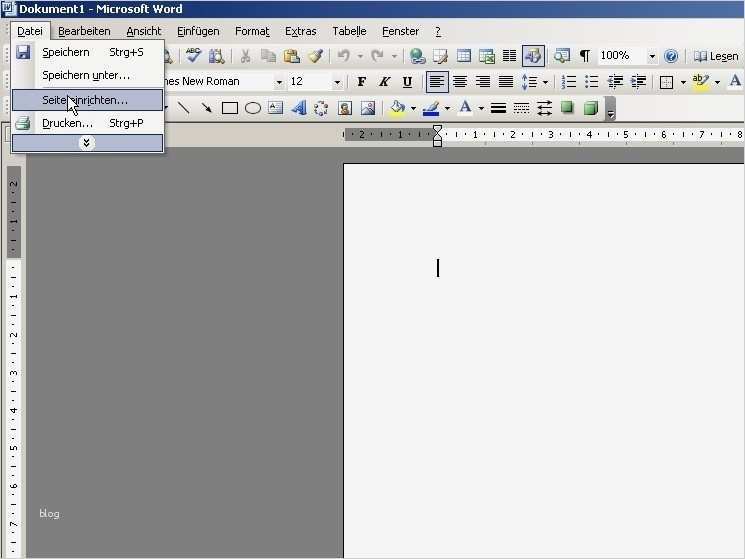The height and width of the screenshot is (559, 745).
Task: Open the Undo history dropdown arrow
Action: pyautogui.click(x=360, y=57)
